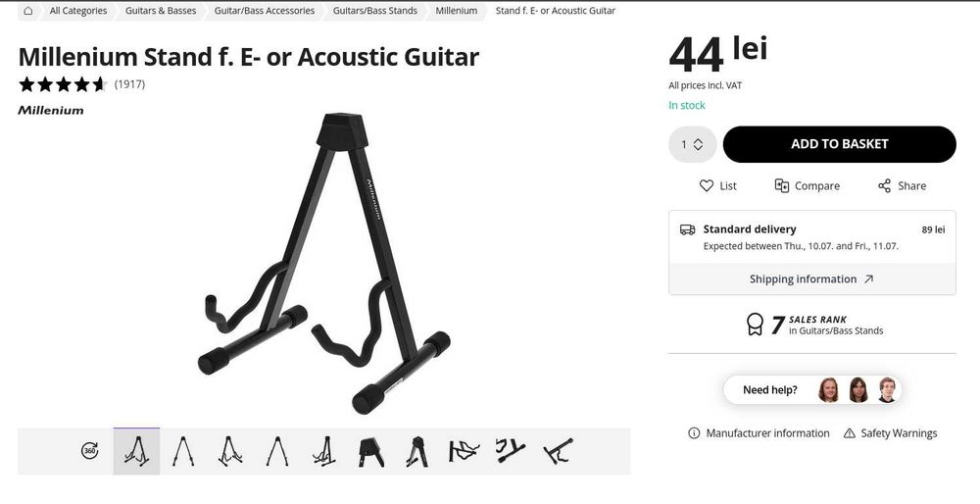Click the home icon in breadcrumbs

click(28, 11)
